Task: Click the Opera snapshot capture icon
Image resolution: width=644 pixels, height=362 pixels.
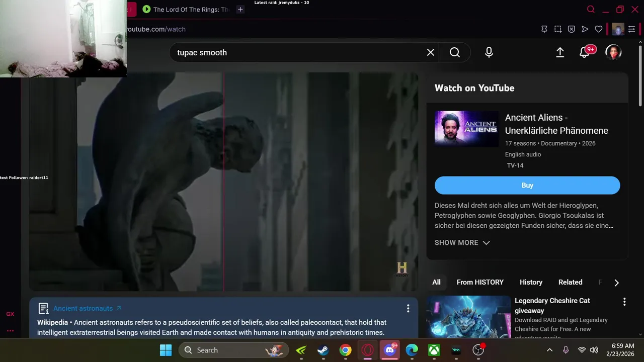Action: [x=558, y=29]
